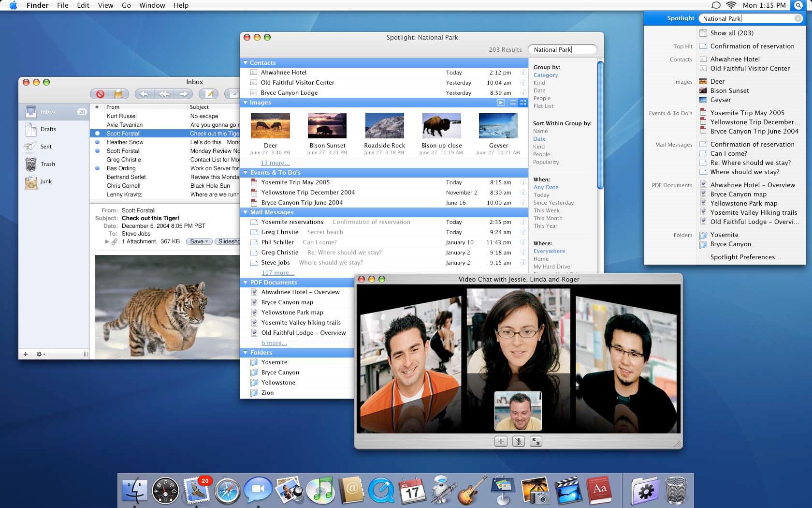
Task: Click the '6 more...' PDF documents link
Action: tap(274, 343)
